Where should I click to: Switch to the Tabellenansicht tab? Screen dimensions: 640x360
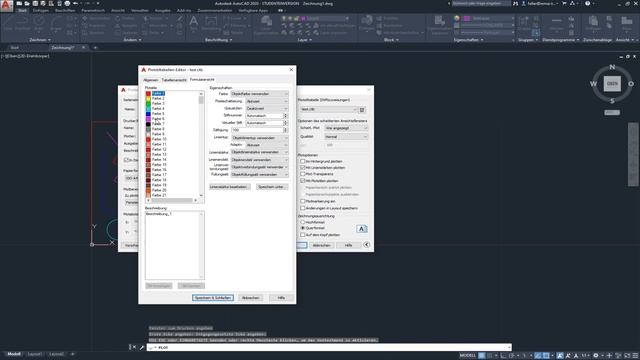coord(174,80)
